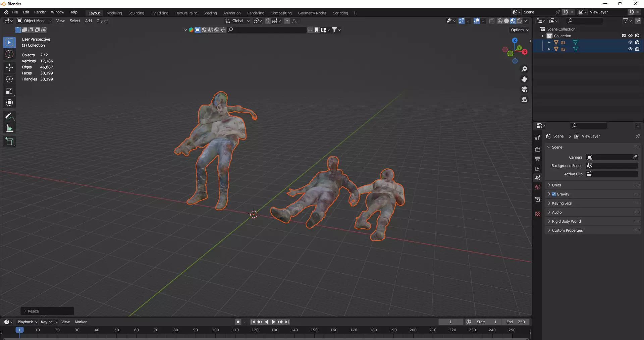The width and height of the screenshot is (644, 340).
Task: Open the World properties tab
Action: (x=538, y=187)
